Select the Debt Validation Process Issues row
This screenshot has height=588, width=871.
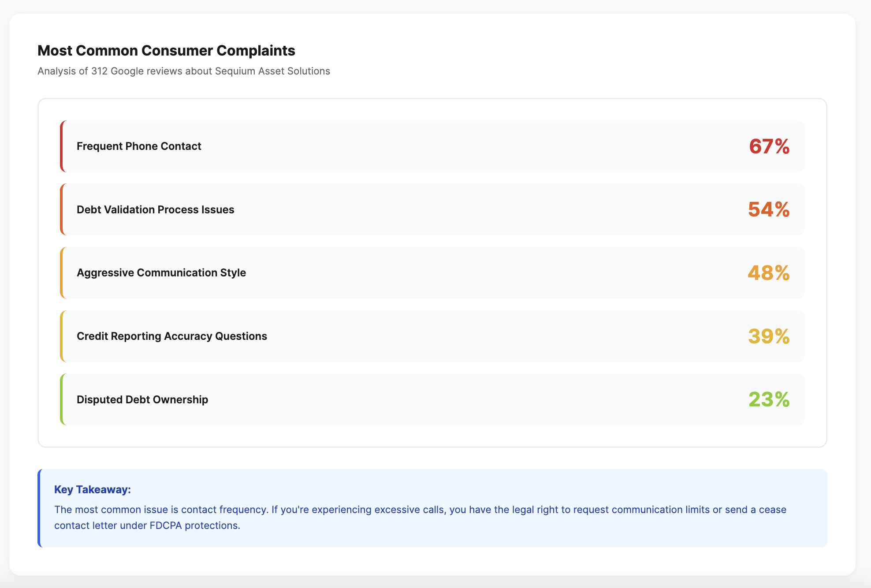(432, 209)
